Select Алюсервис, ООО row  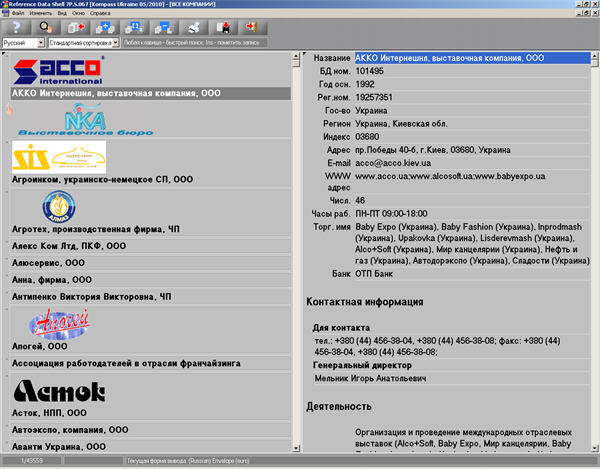coord(48,263)
